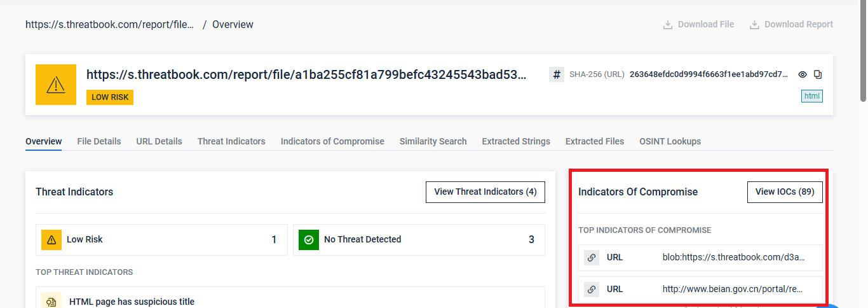This screenshot has height=308, width=868.
Task: Click the green No Threat Detected checkmark
Action: tap(309, 240)
